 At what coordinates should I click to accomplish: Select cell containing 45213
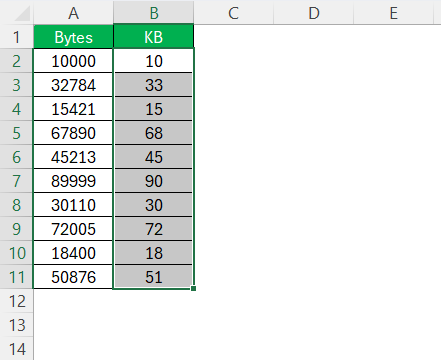(x=73, y=157)
